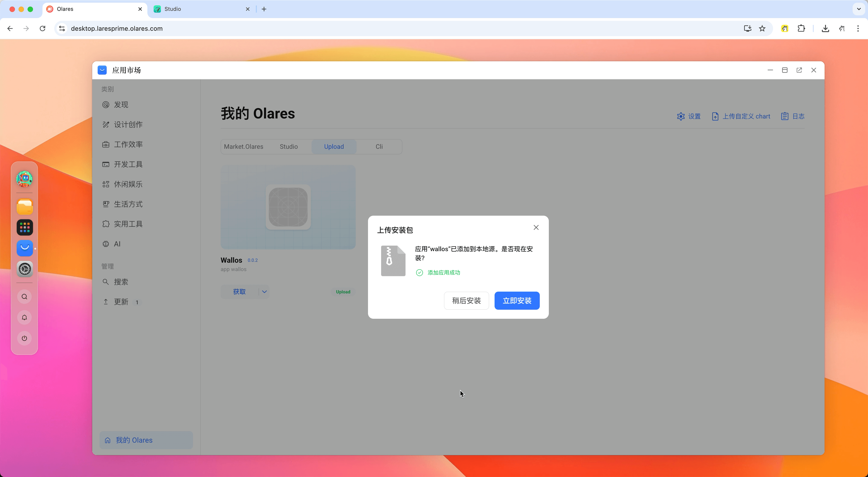The image size is (868, 477).
Task: Switch to the Market.Olares tab
Action: [244, 146]
